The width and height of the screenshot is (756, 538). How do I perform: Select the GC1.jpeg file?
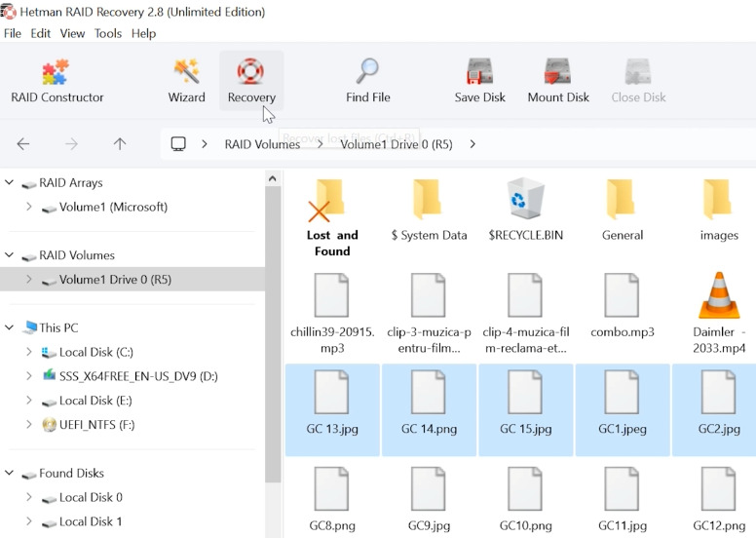(623, 409)
